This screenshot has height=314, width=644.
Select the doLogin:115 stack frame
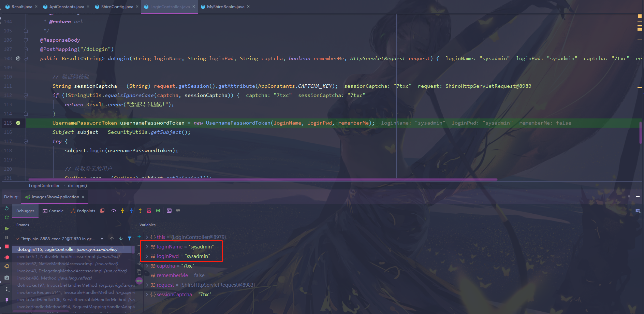tap(73, 249)
